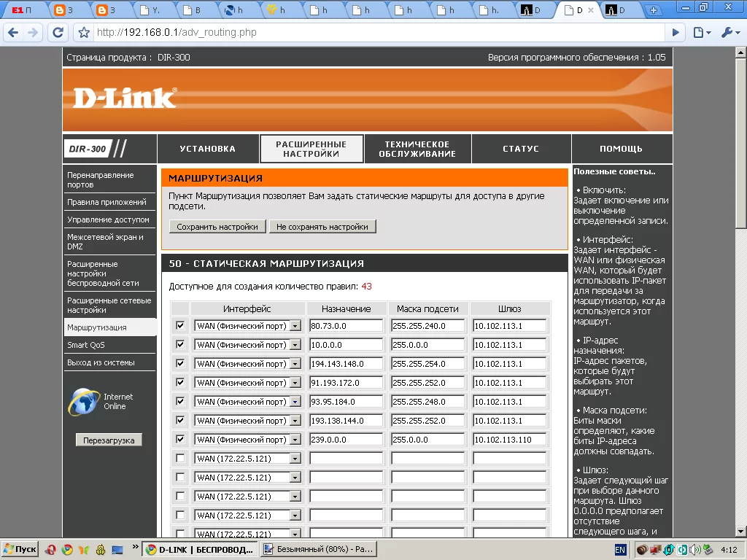Open interface dropdown for 10.0.0.0 route
The image size is (747, 560).
pos(248,345)
